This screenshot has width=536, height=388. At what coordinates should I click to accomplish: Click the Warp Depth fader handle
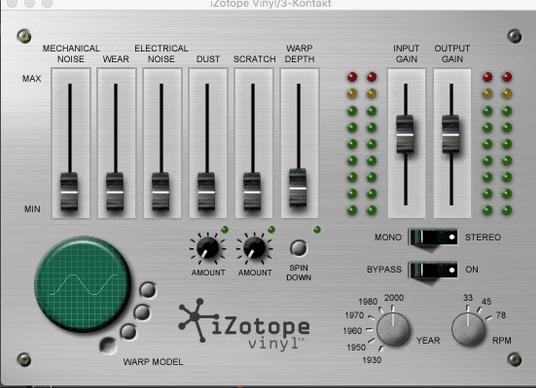(298, 188)
